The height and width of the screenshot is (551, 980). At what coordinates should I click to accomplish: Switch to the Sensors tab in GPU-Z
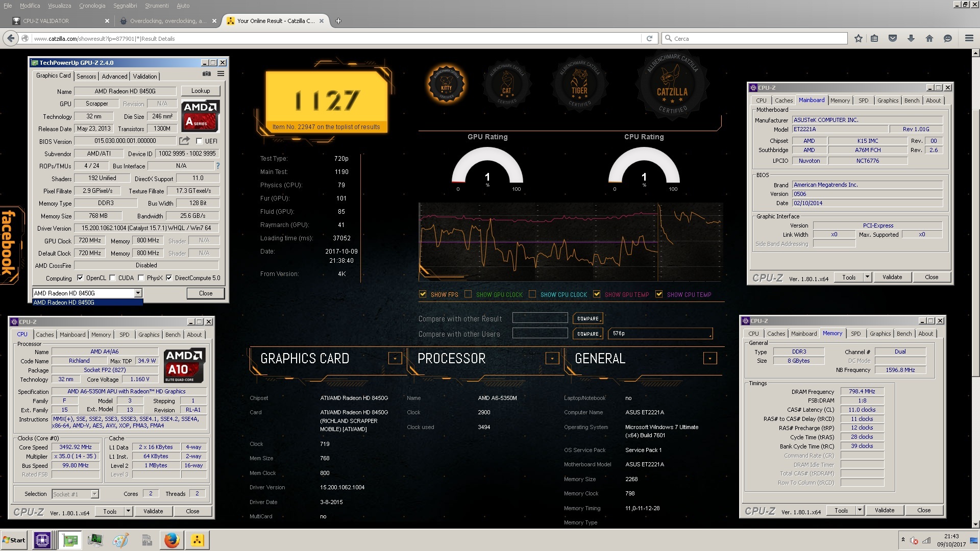click(x=86, y=76)
